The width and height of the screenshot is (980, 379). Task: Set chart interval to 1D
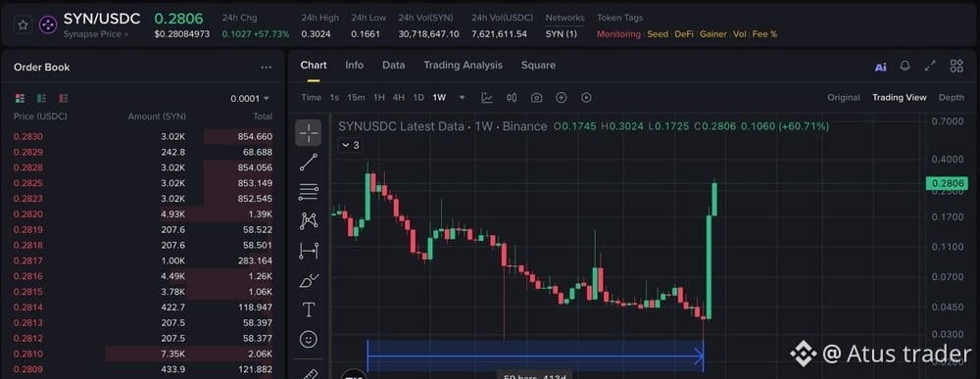[418, 97]
